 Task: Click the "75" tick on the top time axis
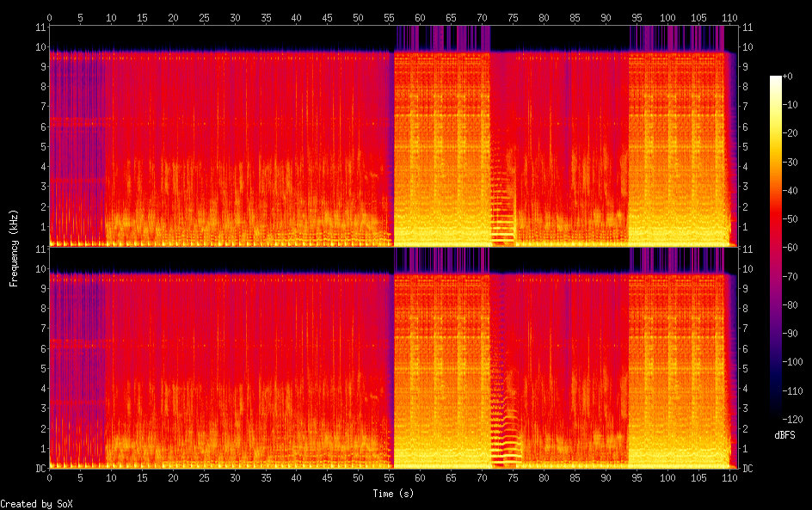[x=513, y=17]
